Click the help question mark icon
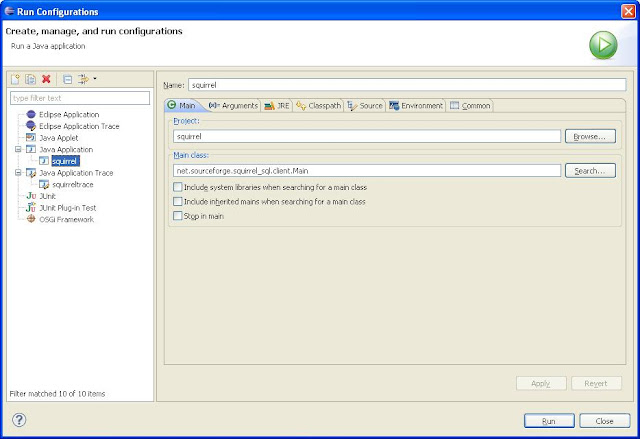The width and height of the screenshot is (640, 439). pyautogui.click(x=19, y=419)
